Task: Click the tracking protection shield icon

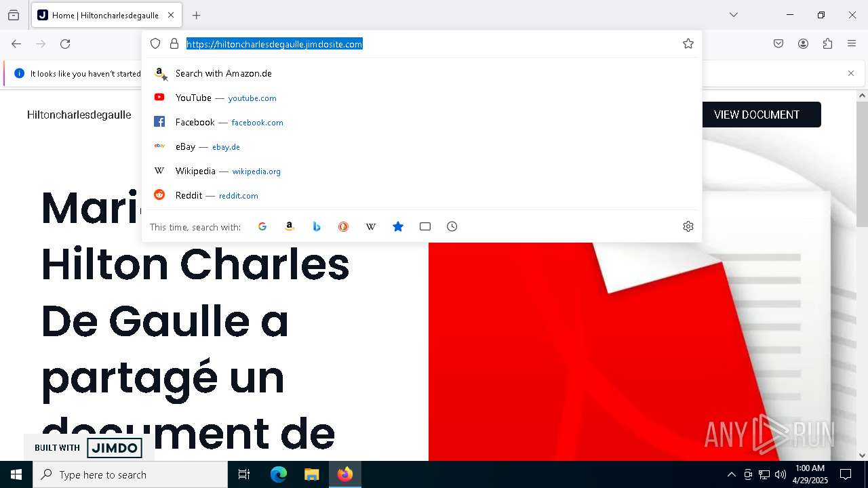Action: pyautogui.click(x=155, y=43)
